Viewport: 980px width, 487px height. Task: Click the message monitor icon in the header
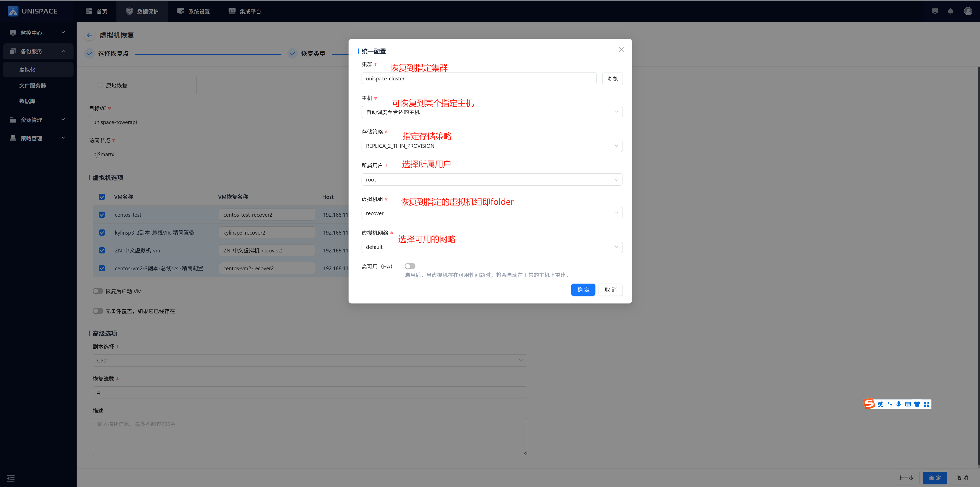point(935,11)
